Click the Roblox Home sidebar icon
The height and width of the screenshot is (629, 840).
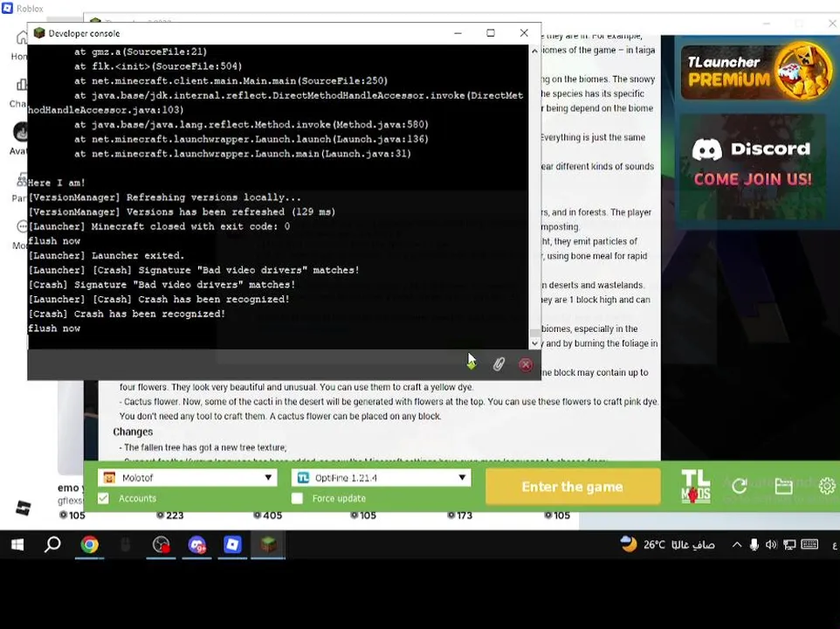point(22,38)
